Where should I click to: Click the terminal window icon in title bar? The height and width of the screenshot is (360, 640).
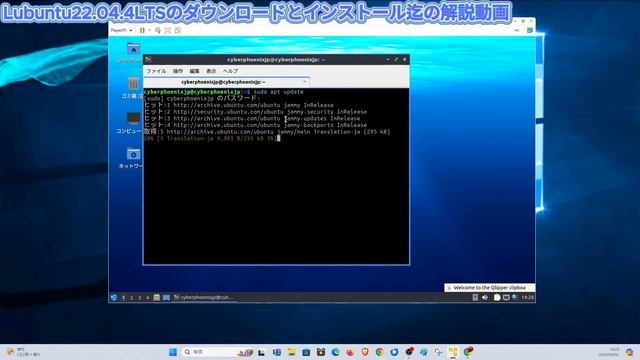(149, 60)
